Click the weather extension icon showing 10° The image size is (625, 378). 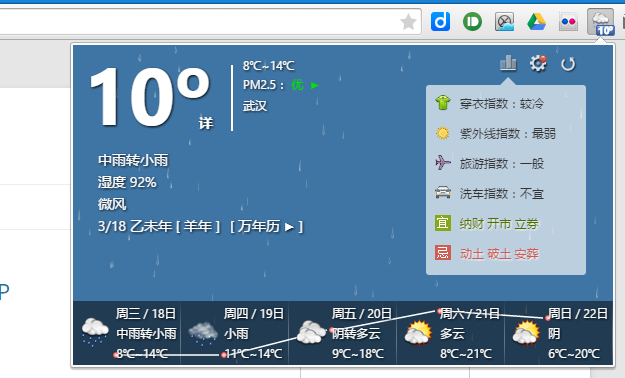(601, 22)
